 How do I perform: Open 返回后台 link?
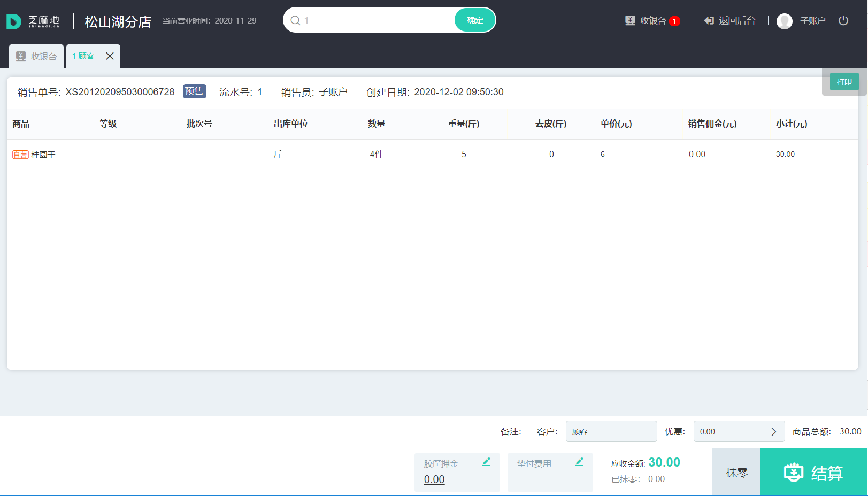(x=730, y=20)
